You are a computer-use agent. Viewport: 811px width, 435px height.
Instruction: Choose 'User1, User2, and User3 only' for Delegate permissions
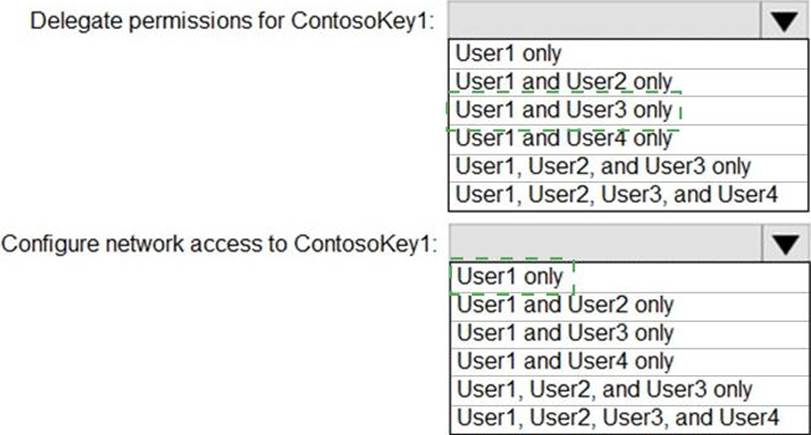point(602,166)
